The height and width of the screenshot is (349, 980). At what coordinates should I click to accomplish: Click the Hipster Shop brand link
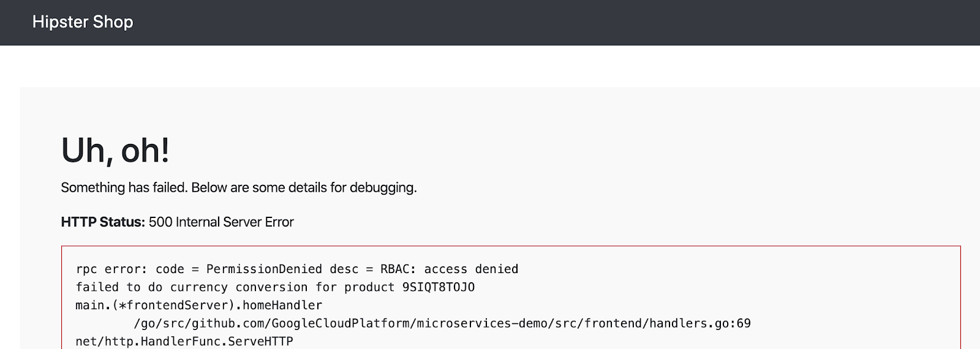pyautogui.click(x=83, y=22)
